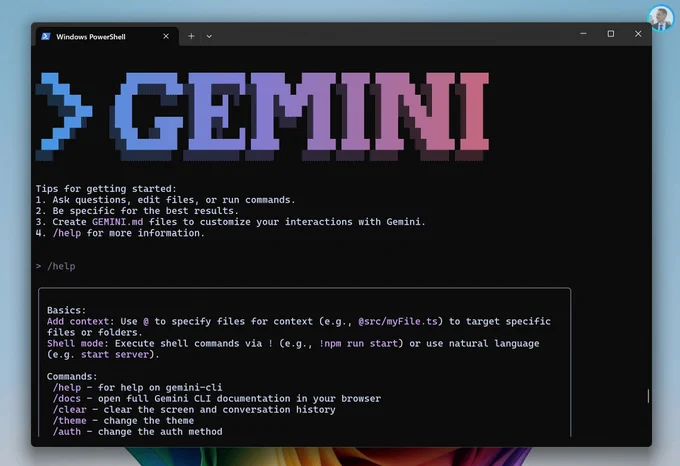Click 'Tips for getting started:' text
The width and height of the screenshot is (680, 466).
click(106, 189)
